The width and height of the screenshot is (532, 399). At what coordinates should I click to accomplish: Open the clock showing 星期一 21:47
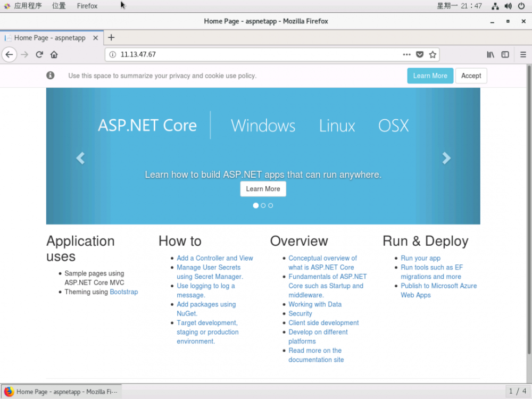coord(460,6)
